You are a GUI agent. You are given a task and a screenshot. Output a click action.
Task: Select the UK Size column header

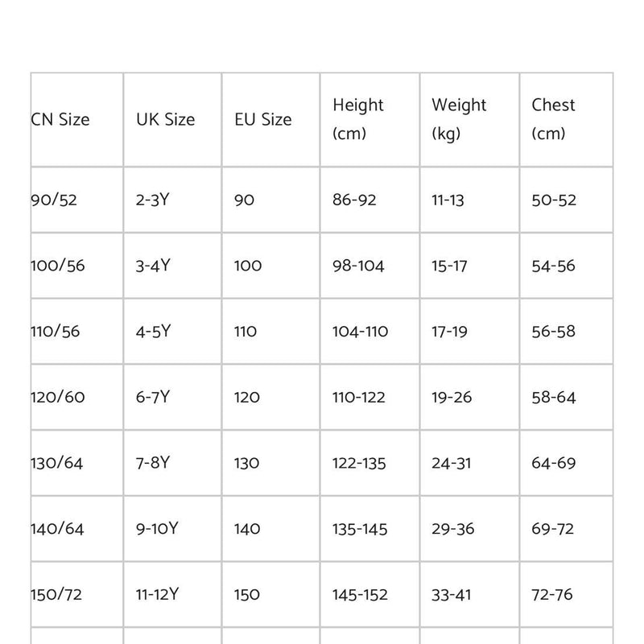(x=166, y=120)
